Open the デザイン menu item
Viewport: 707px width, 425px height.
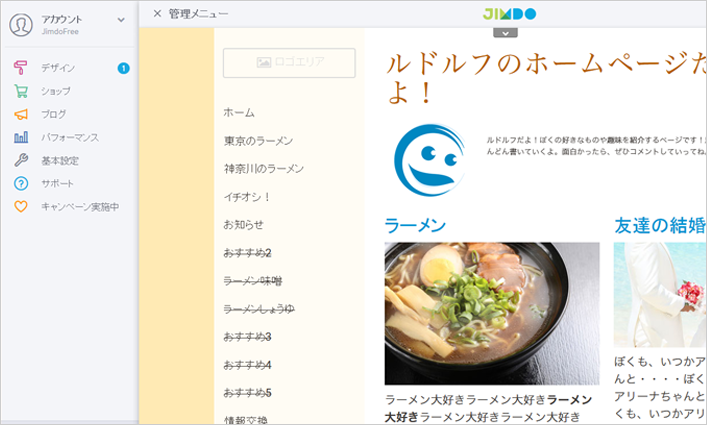[x=58, y=68]
